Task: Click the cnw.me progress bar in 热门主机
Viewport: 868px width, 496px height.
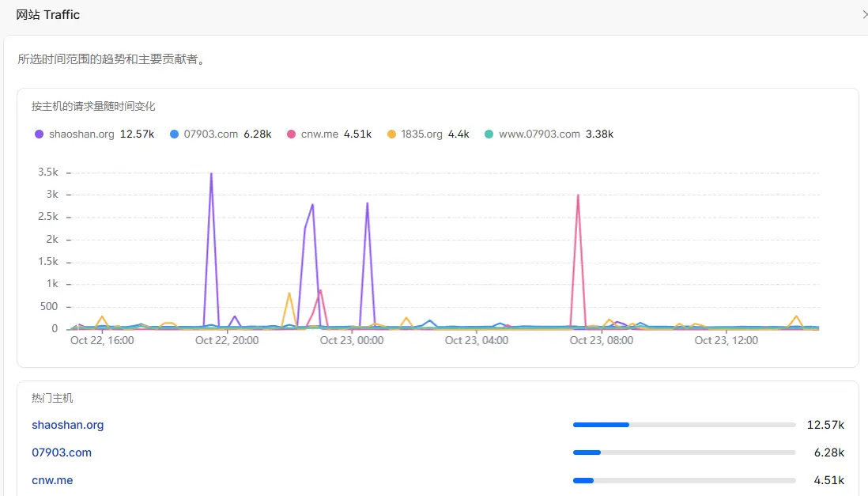Action: coord(685,480)
